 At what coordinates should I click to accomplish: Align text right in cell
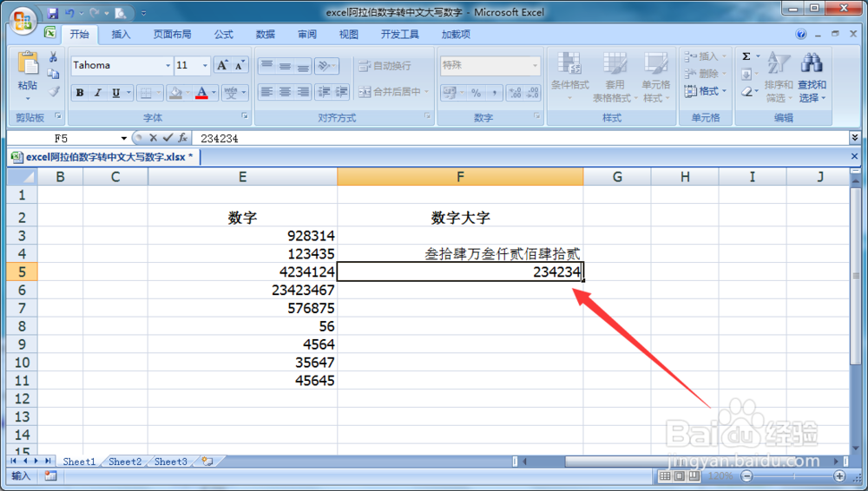click(x=303, y=92)
